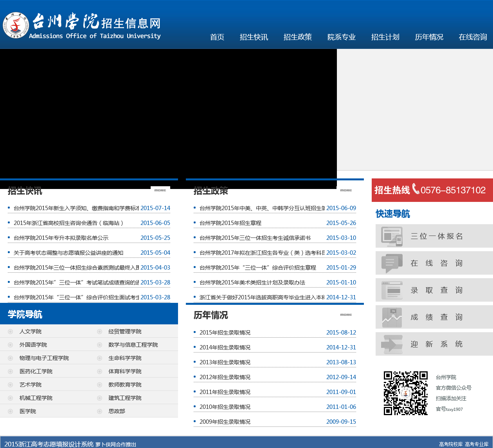Select 建筑工程学院 in 学院导航
493x448 pixels.
click(125, 398)
